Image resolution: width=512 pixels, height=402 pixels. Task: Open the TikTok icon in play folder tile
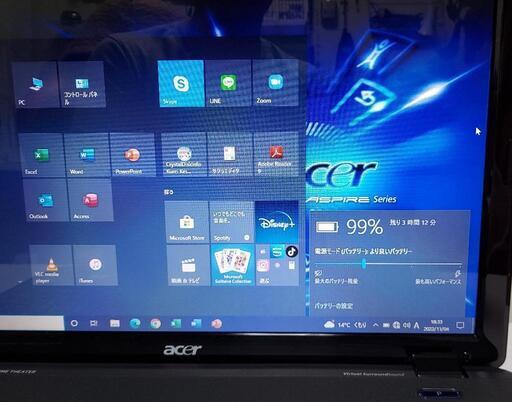pyautogui.click(x=292, y=252)
